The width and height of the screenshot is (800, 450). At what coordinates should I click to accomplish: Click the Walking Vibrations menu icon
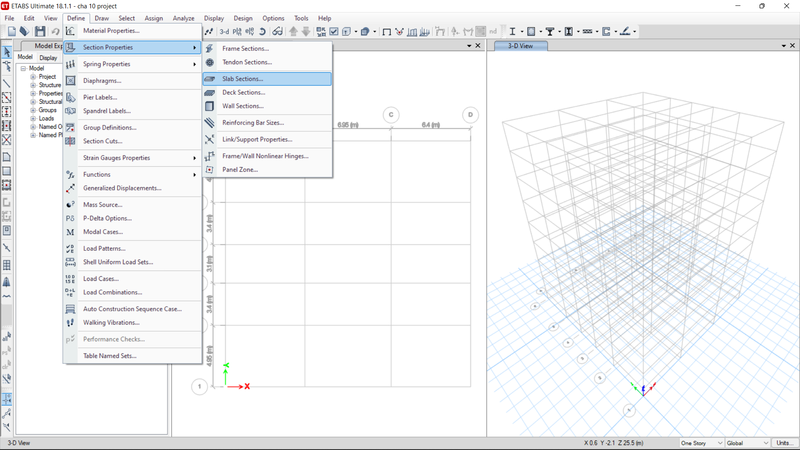70,322
